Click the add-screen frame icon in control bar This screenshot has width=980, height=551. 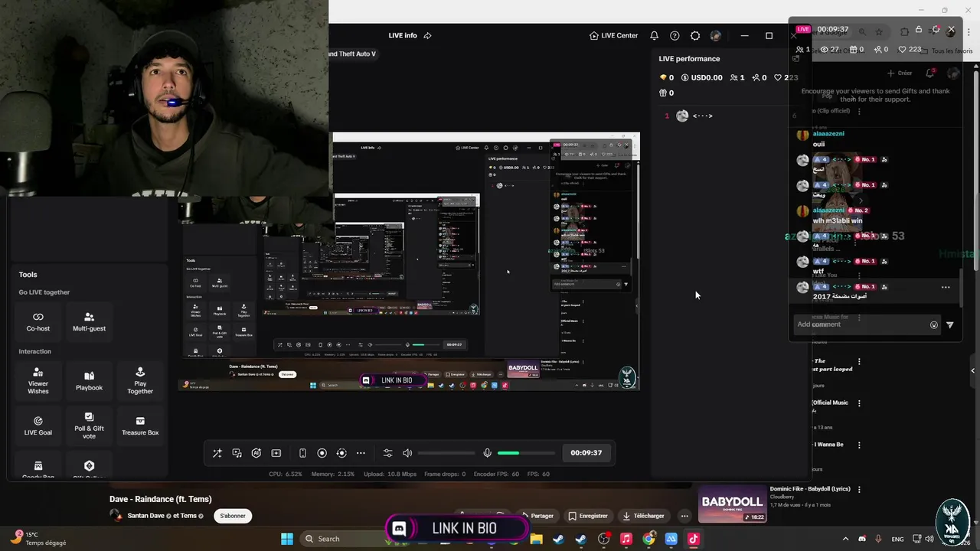tap(276, 453)
